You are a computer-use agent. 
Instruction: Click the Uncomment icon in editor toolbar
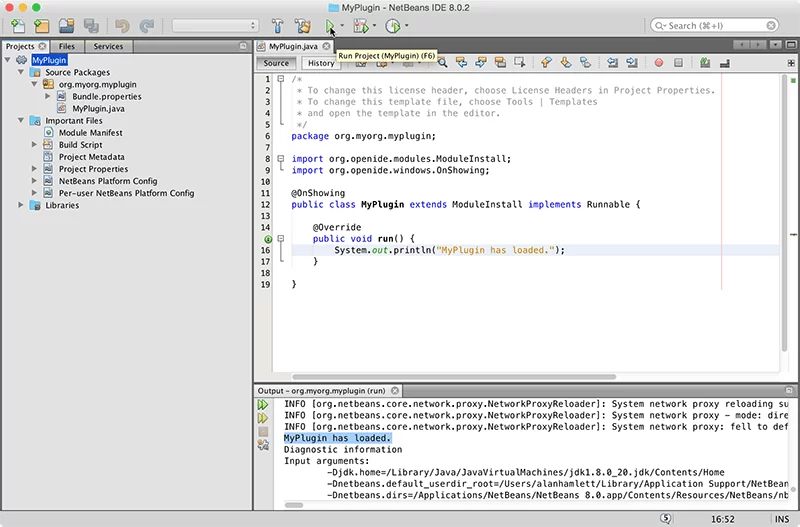point(724,63)
